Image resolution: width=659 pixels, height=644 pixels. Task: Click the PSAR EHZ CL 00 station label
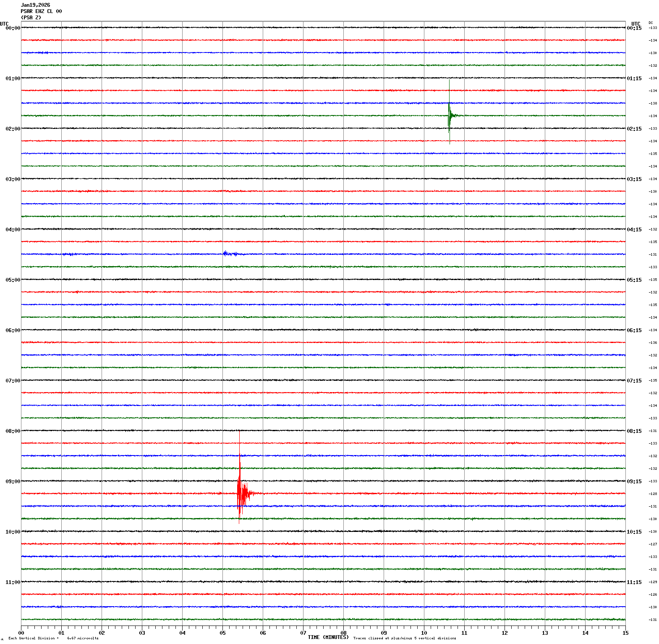(41, 11)
